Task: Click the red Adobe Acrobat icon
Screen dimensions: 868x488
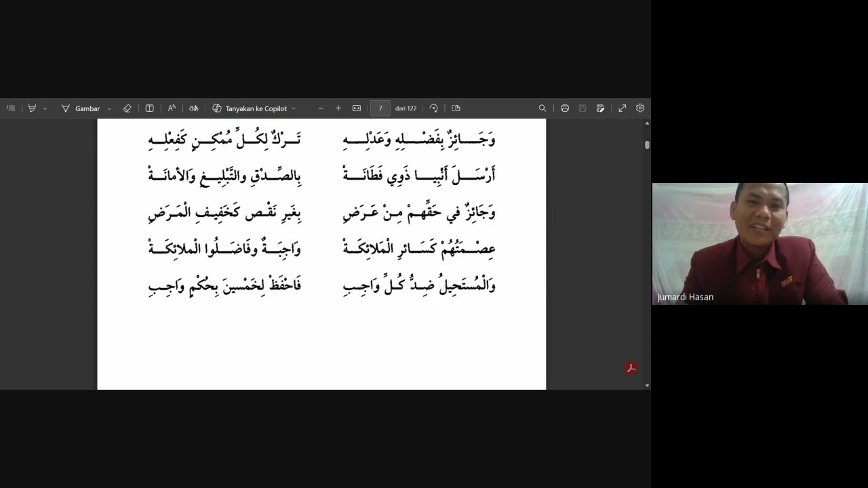Action: coord(631,368)
